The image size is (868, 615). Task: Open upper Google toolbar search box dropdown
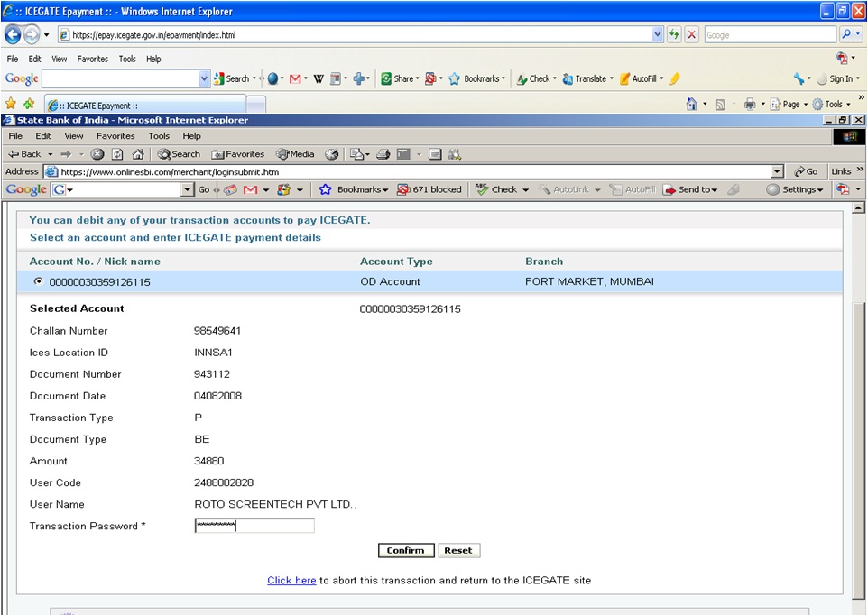[204, 79]
